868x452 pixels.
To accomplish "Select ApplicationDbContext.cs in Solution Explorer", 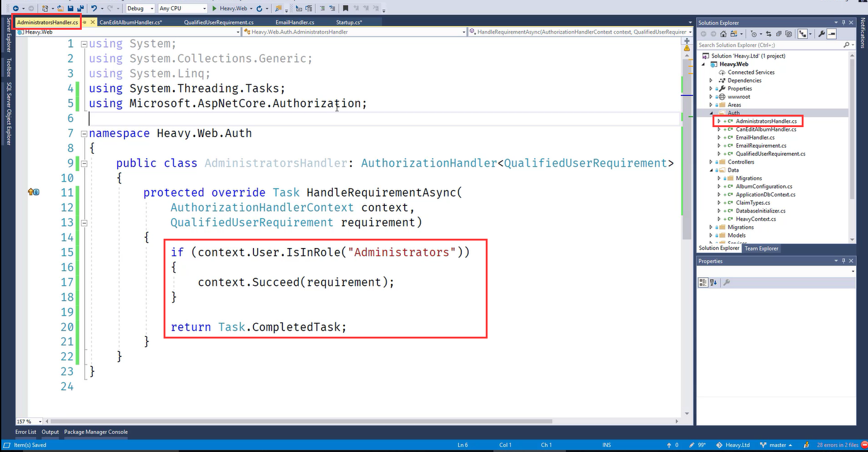I will (765, 195).
